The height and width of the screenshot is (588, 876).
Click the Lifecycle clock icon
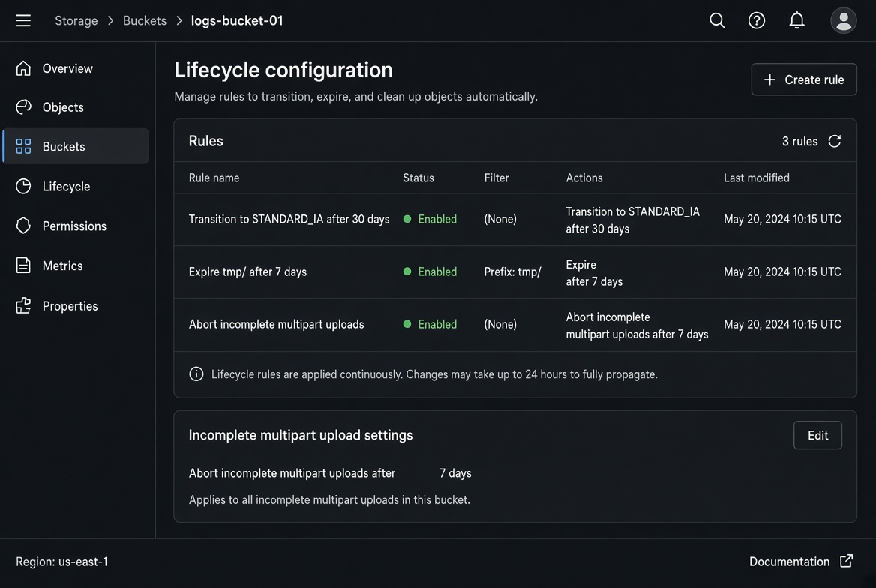[23, 186]
